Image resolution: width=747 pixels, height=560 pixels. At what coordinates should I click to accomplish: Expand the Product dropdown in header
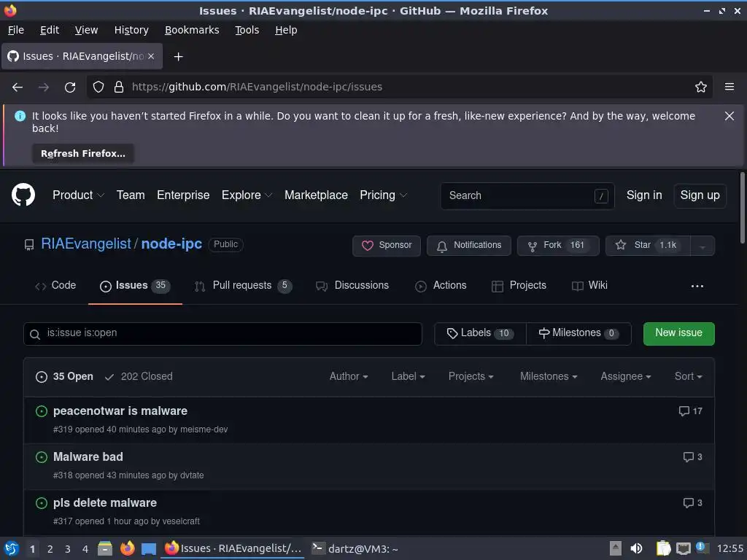coord(78,195)
